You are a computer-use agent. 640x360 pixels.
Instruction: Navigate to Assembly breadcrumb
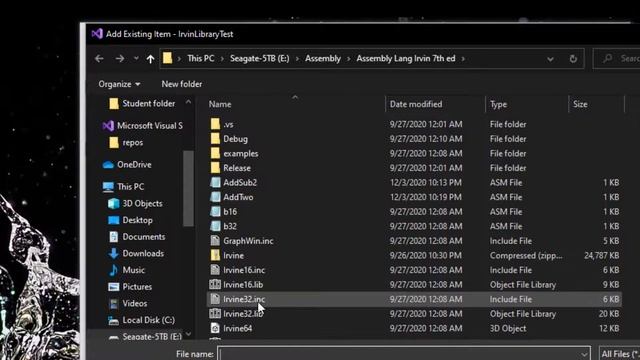click(323, 58)
